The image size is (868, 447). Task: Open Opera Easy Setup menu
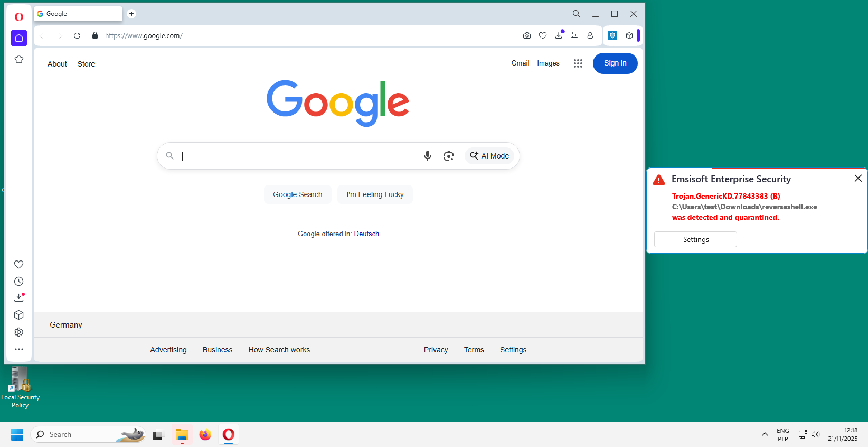tap(574, 35)
